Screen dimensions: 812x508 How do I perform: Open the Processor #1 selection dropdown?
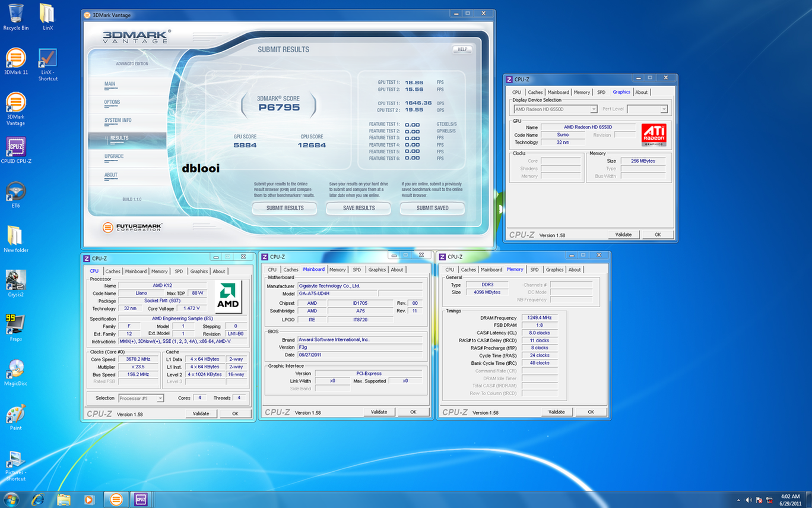click(160, 398)
